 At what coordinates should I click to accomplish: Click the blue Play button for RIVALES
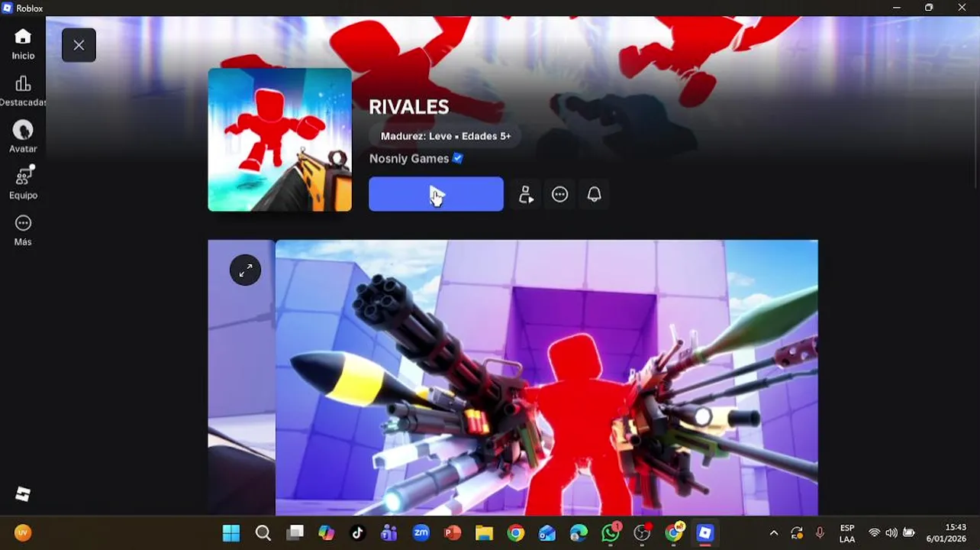[436, 194]
